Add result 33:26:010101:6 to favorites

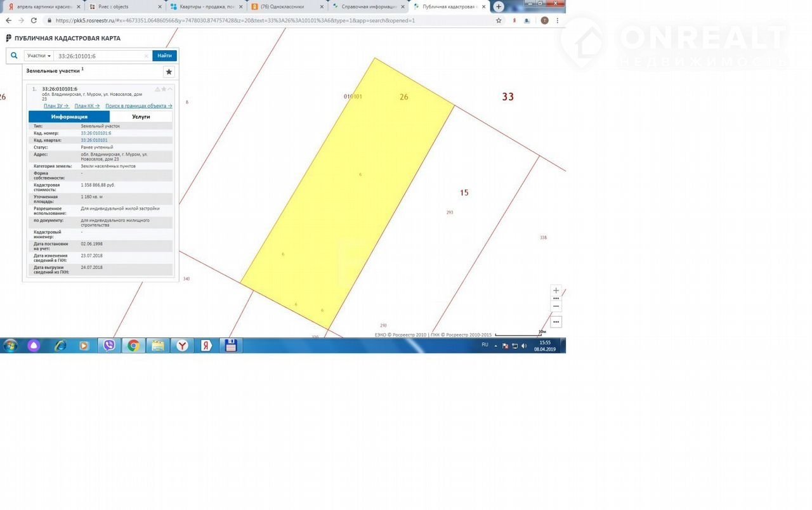click(x=164, y=89)
